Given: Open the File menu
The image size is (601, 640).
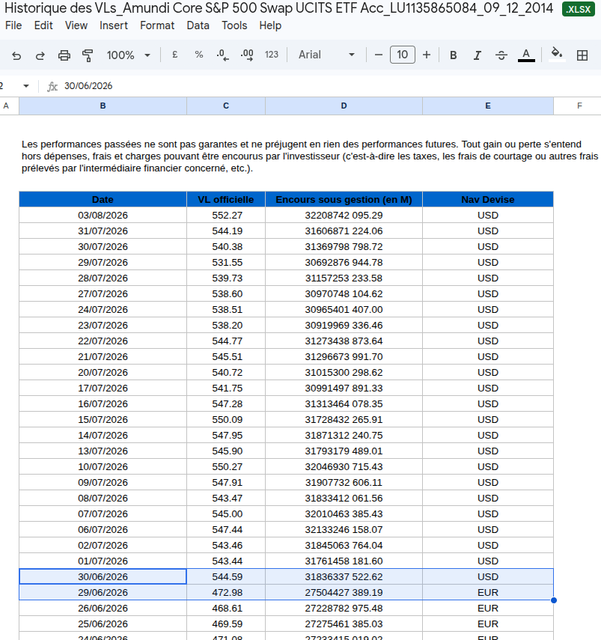Looking at the screenshot, I should (x=13, y=25).
